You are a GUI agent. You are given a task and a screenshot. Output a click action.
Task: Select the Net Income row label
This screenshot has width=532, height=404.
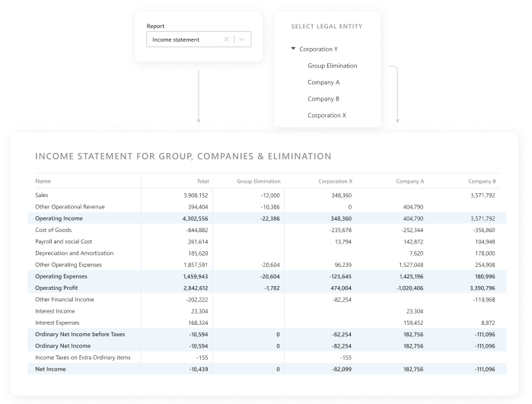click(x=50, y=369)
